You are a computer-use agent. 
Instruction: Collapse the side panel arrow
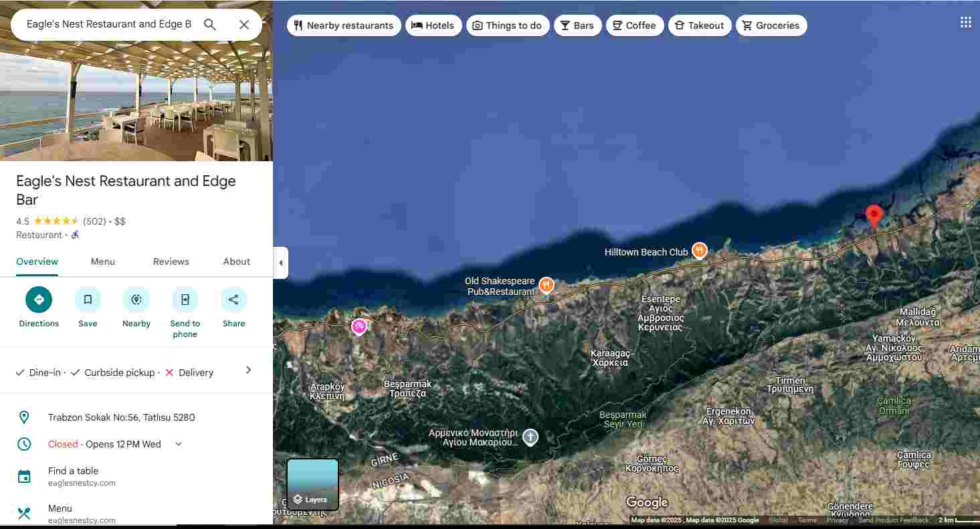[x=281, y=263]
